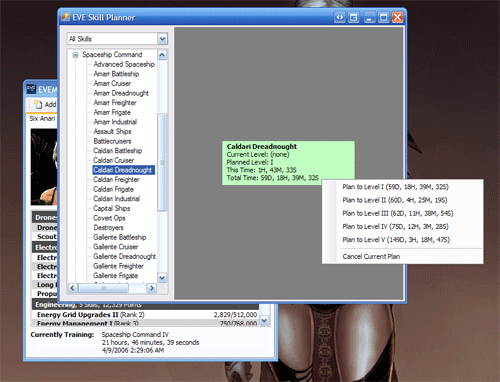Click the skill tree scroll-up arrow
The image size is (500, 382).
pos(162,55)
